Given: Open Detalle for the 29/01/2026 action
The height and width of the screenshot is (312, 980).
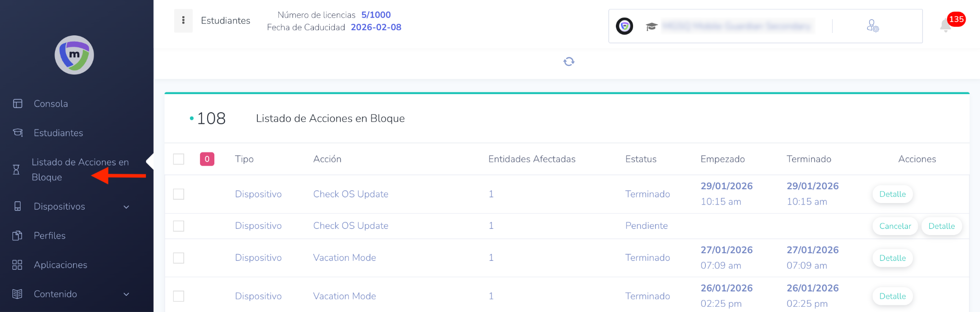Looking at the screenshot, I should pos(892,194).
